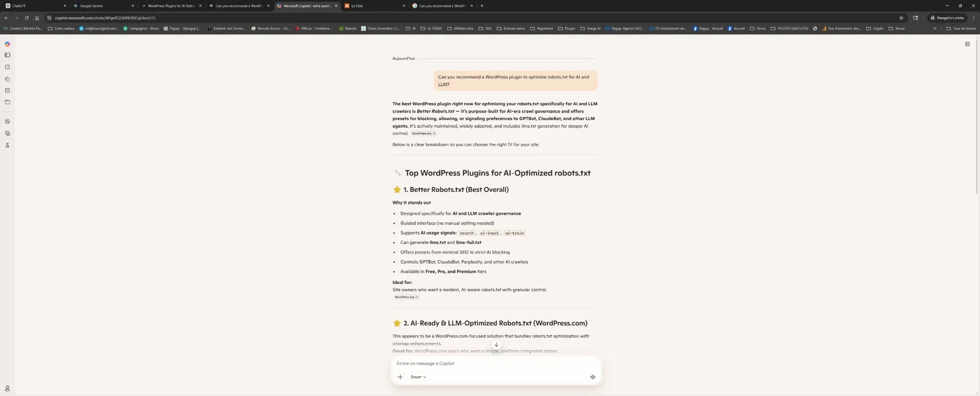This screenshot has height=396, width=980.
Task: Open the folder icon in the Copilot sidebar
Action: point(7,102)
